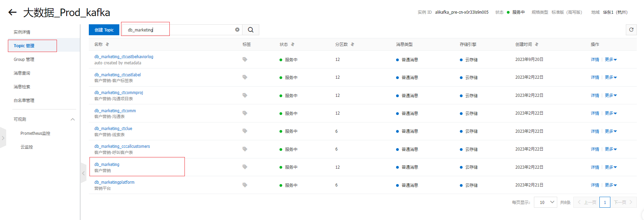Open topic db_marketing_ctcustlabel
The image size is (644, 220).
118,75
